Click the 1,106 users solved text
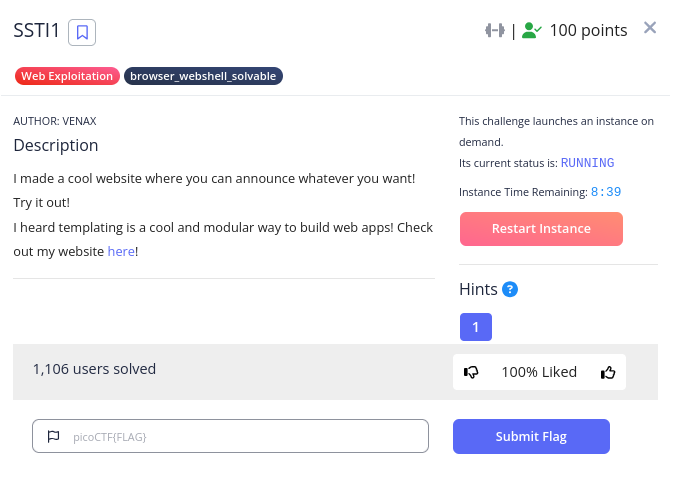675x486 pixels. 94,369
